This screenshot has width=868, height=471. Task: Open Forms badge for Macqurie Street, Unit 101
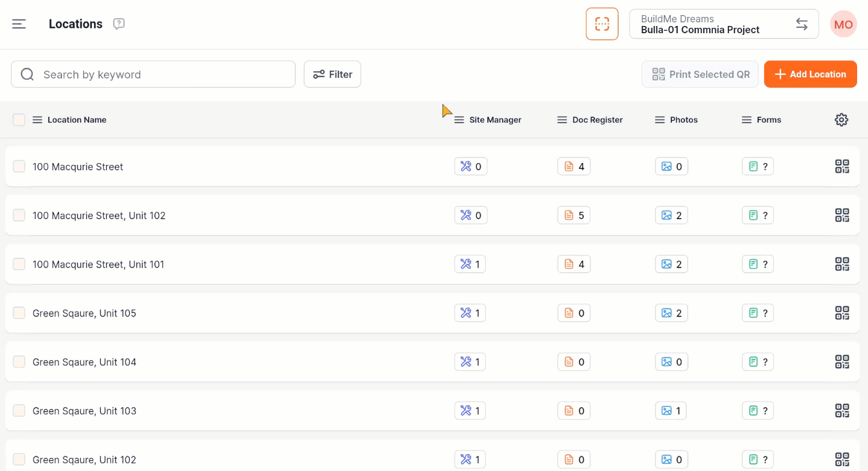coord(758,264)
